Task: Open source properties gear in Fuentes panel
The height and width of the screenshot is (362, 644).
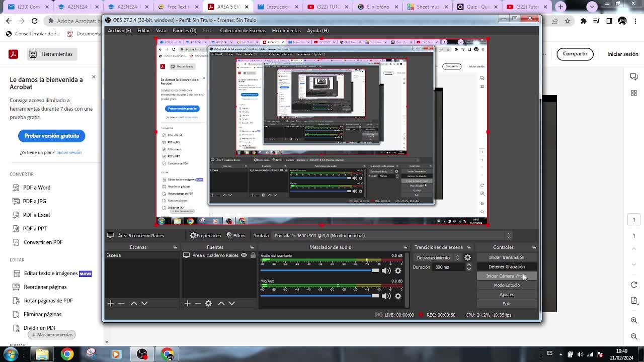Action: [x=208, y=303]
